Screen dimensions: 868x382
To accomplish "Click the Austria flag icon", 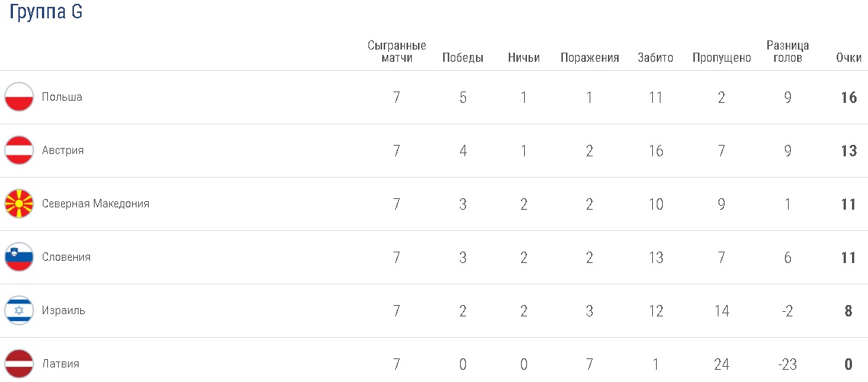I will 19,151.
